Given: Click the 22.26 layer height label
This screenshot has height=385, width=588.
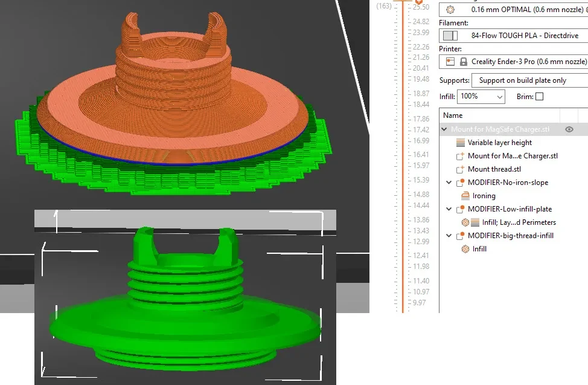Looking at the screenshot, I should tap(421, 47).
